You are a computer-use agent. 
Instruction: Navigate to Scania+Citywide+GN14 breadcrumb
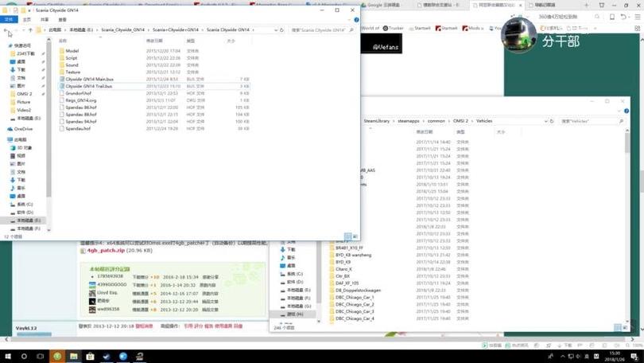(176, 30)
